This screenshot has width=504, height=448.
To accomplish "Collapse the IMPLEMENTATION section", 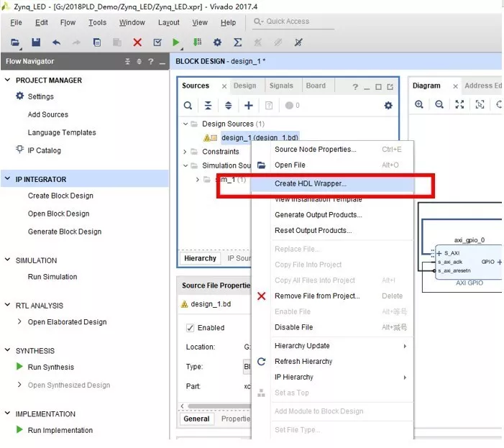I will 8,413.
